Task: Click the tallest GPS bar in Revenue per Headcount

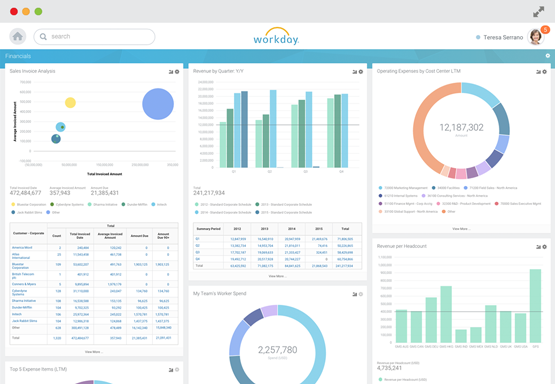Action: click(535, 305)
